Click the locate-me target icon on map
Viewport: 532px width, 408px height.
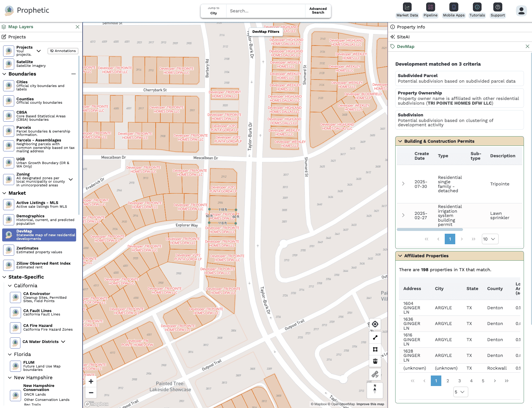(375, 324)
